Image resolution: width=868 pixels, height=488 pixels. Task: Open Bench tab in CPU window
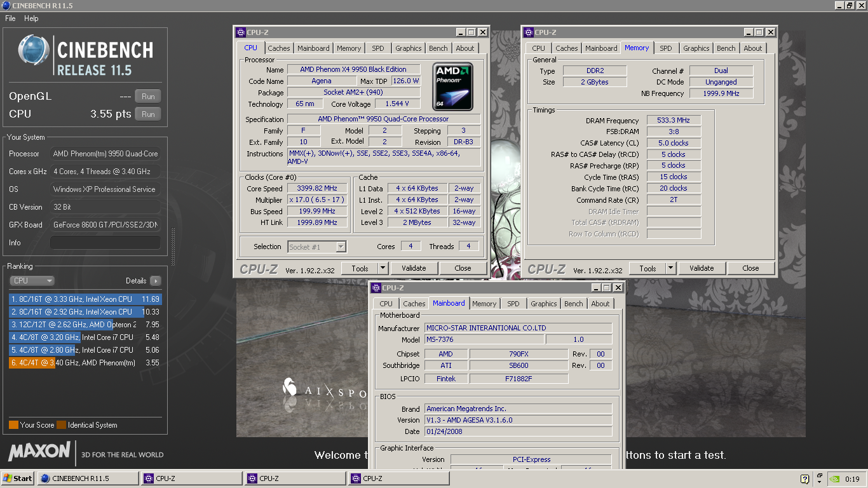pos(438,48)
